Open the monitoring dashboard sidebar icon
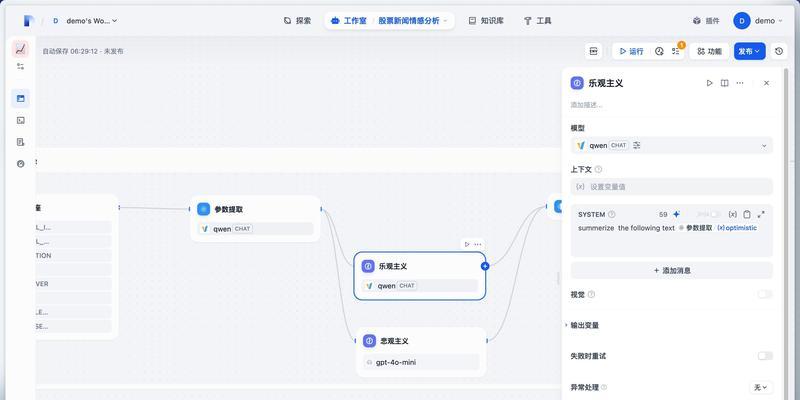 (20, 164)
